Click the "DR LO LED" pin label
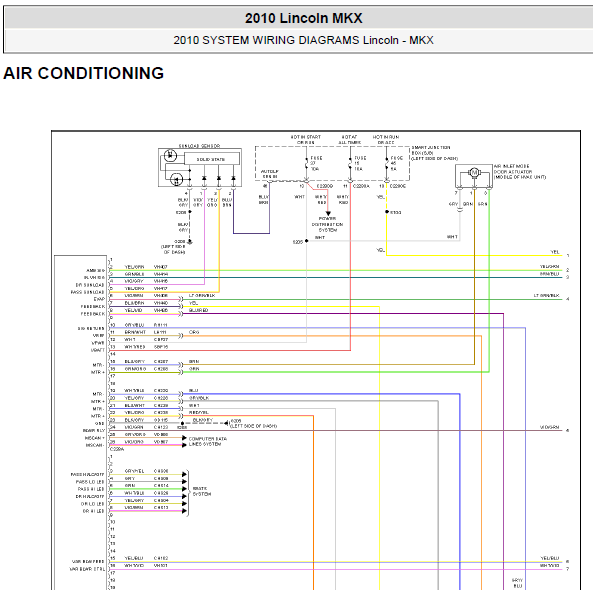This screenshot has width=593, height=590. (x=92, y=504)
